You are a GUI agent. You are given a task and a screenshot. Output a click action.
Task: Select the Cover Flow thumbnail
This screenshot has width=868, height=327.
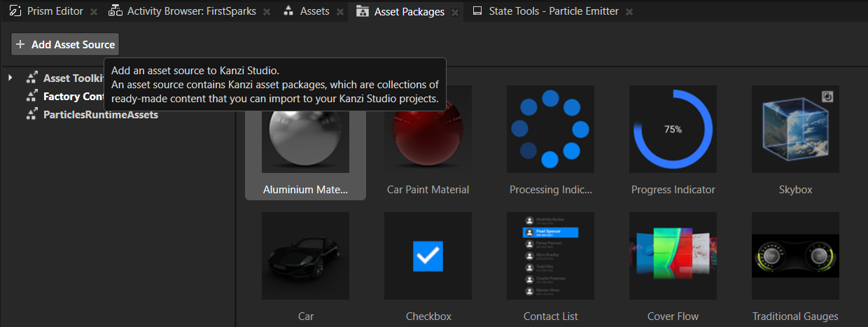[673, 256]
